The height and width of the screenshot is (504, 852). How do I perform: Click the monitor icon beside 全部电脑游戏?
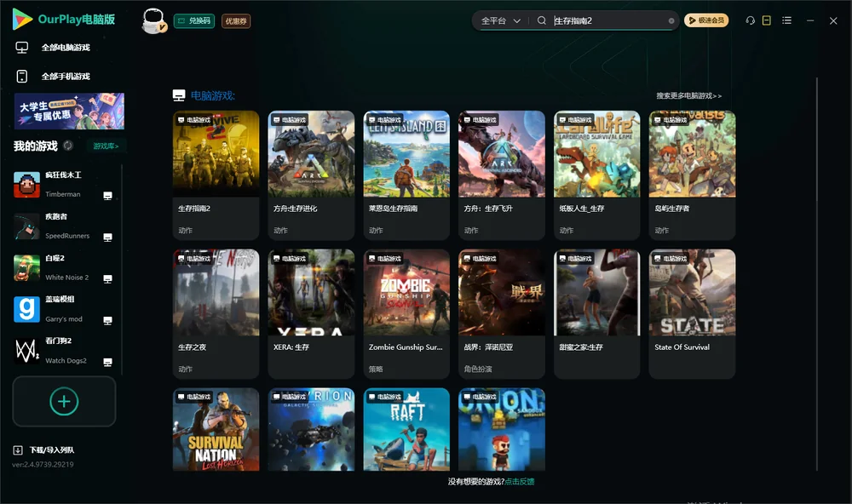(22, 48)
